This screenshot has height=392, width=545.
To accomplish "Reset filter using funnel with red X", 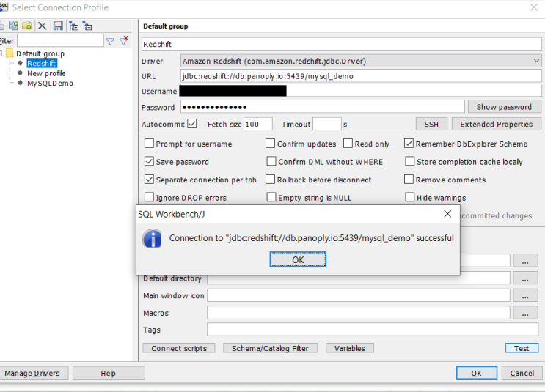I will coord(123,41).
